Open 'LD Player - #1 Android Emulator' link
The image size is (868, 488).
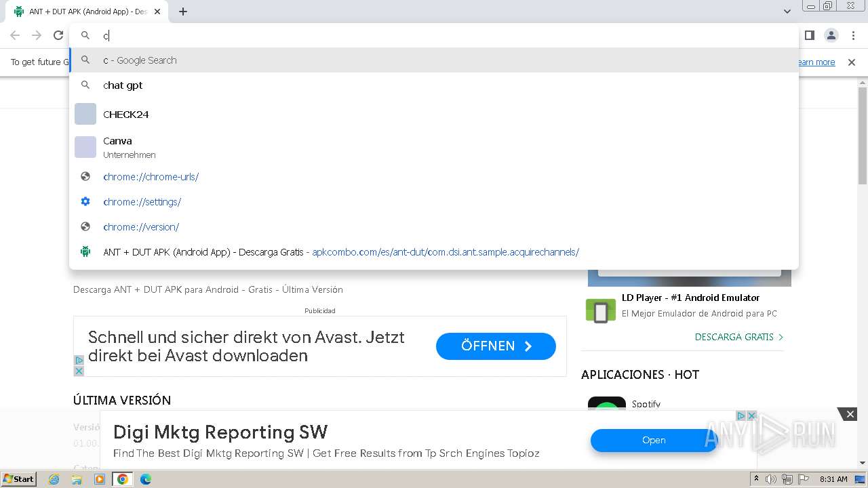click(690, 298)
